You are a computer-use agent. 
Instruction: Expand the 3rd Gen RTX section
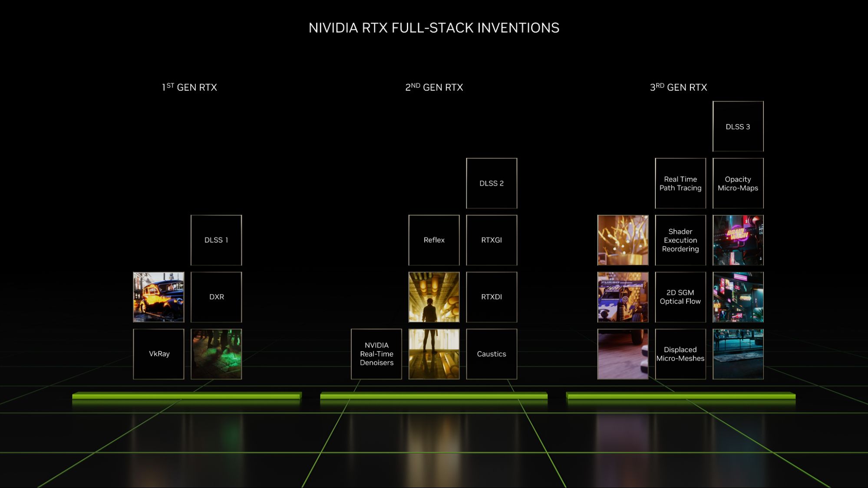[x=680, y=87]
